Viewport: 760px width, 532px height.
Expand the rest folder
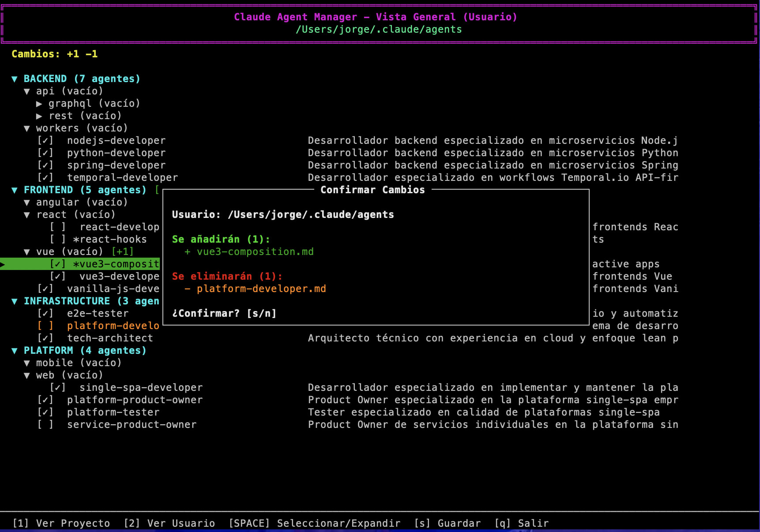coord(40,116)
